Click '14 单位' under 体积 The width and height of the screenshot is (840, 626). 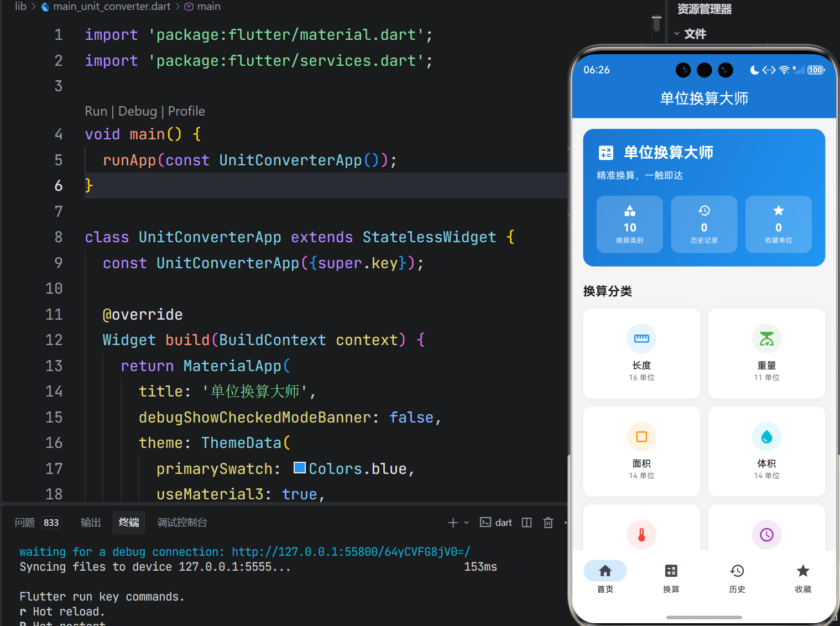766,476
